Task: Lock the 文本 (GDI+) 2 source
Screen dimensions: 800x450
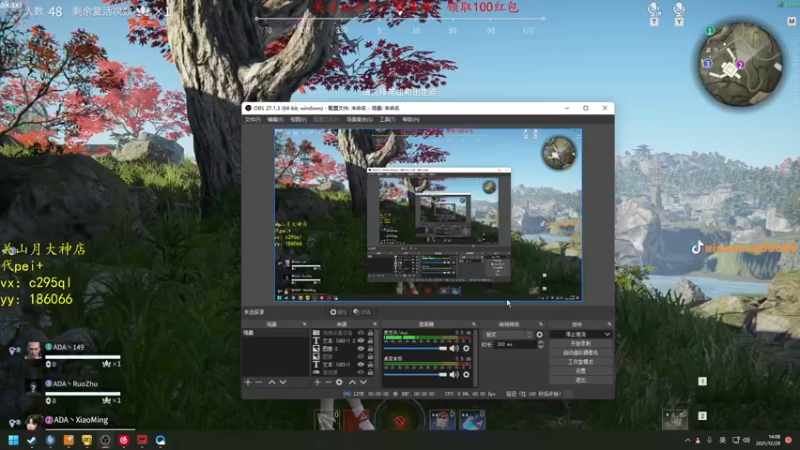Action: [x=370, y=341]
